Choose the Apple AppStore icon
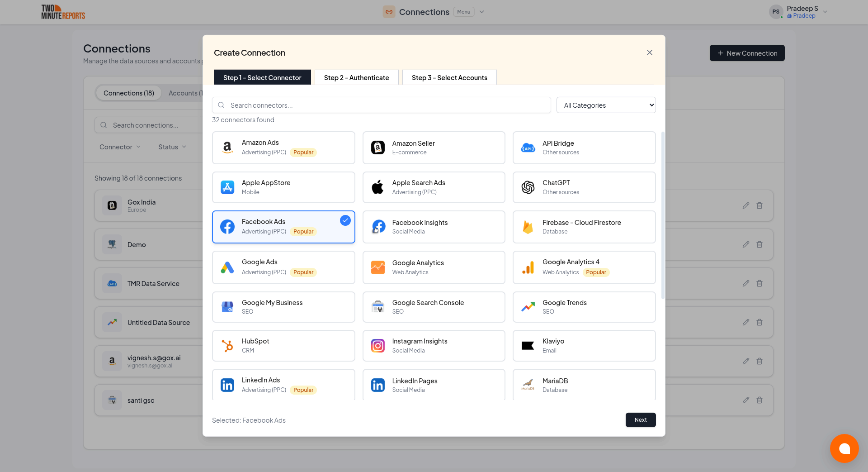Image resolution: width=868 pixels, height=472 pixels. pos(227,187)
